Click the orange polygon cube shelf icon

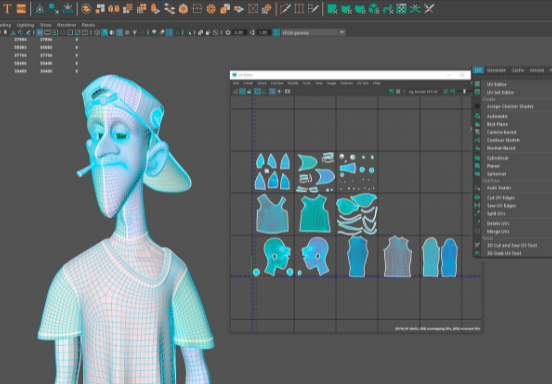tap(183, 9)
